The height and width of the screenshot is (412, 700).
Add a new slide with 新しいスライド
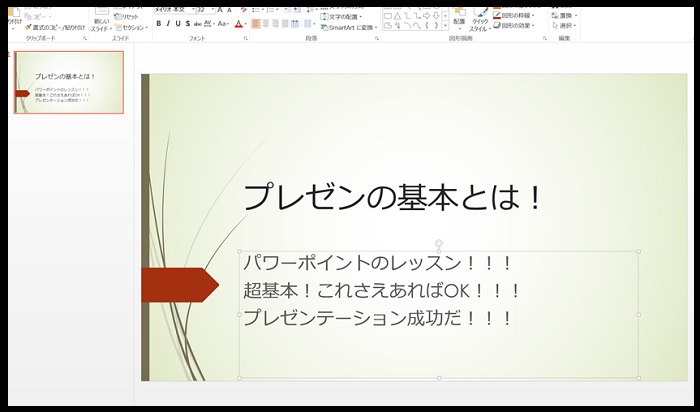click(x=101, y=21)
